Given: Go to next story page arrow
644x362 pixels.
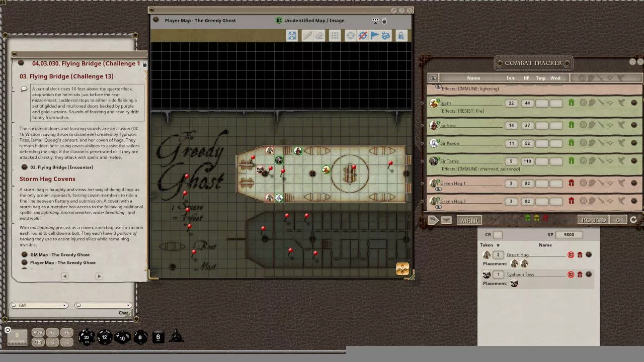Looking at the screenshot, I should pyautogui.click(x=99, y=276).
